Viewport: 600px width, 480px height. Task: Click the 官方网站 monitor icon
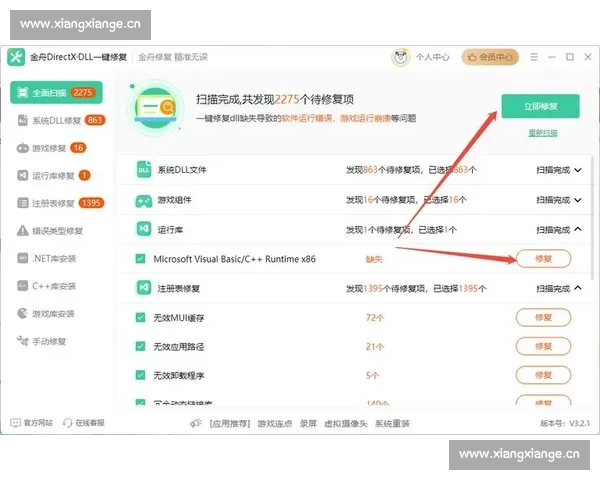point(15,423)
